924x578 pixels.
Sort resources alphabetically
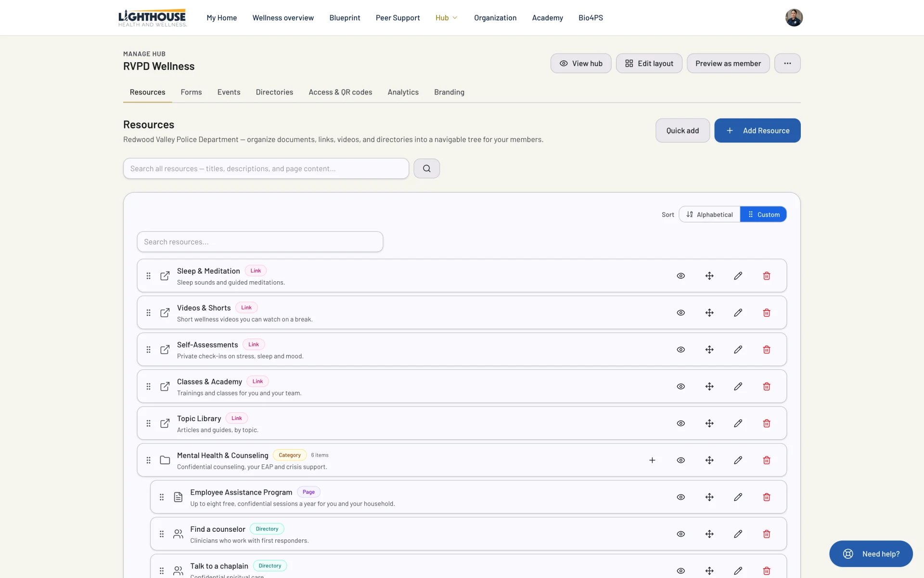tap(709, 214)
